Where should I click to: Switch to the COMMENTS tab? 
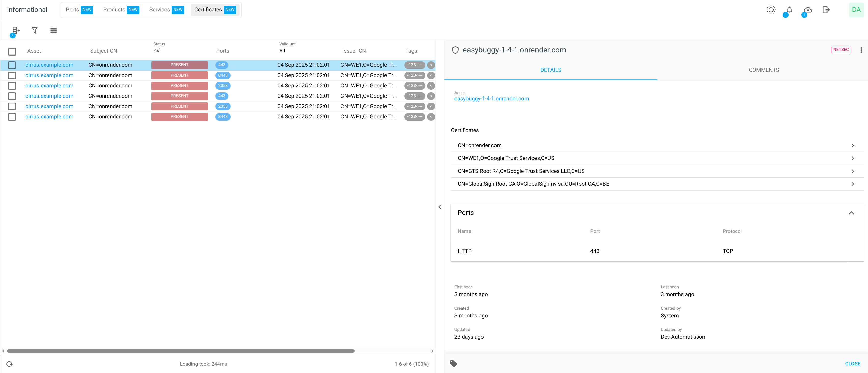click(764, 70)
